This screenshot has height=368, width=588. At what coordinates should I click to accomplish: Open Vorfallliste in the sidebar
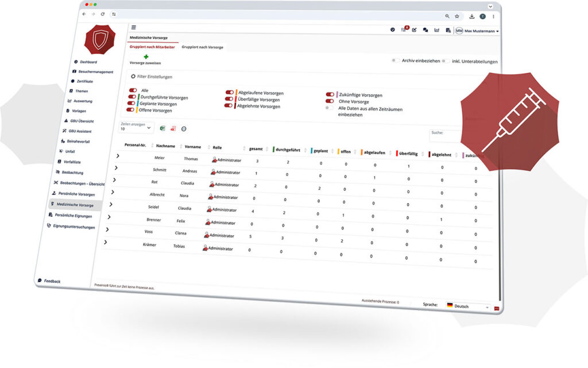[x=69, y=162]
